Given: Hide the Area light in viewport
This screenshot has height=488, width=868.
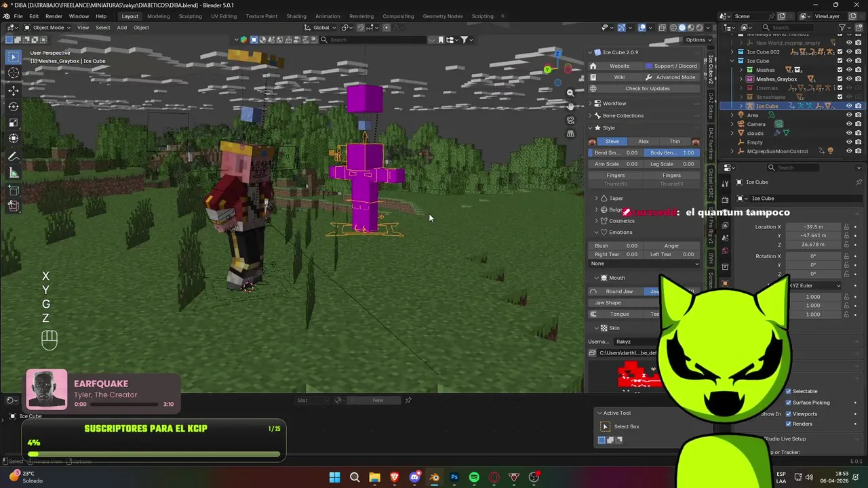Looking at the screenshot, I should tap(849, 115).
